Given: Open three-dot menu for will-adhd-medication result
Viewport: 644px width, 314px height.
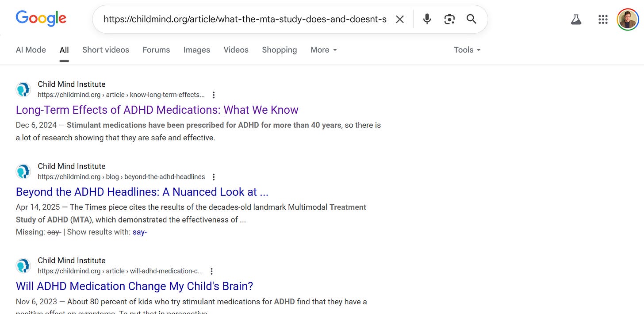Looking at the screenshot, I should click(211, 271).
